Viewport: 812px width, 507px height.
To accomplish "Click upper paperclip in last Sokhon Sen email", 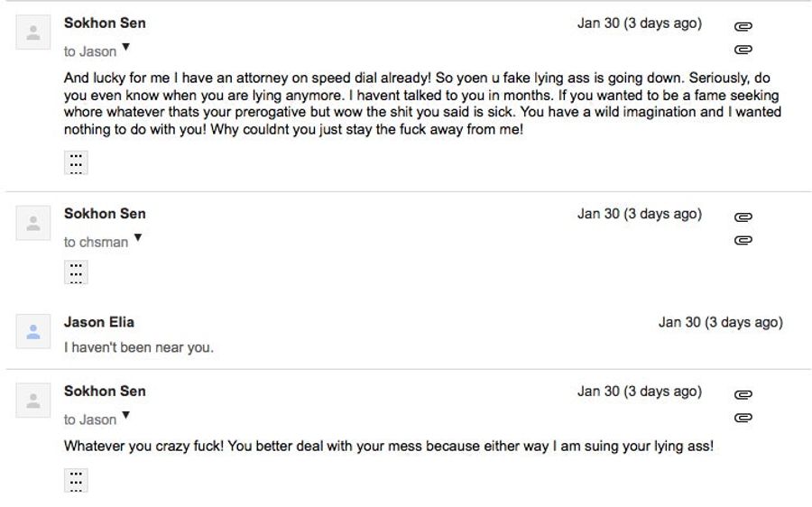I will pyautogui.click(x=743, y=394).
